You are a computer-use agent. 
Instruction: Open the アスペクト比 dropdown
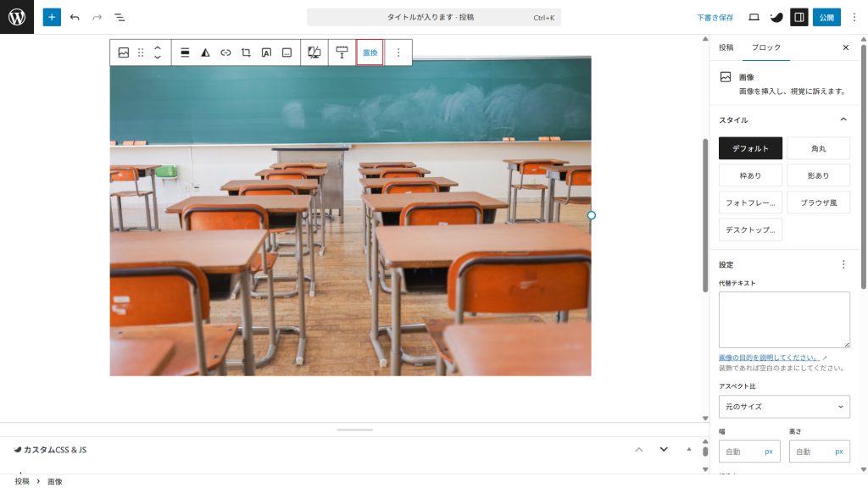(x=784, y=407)
